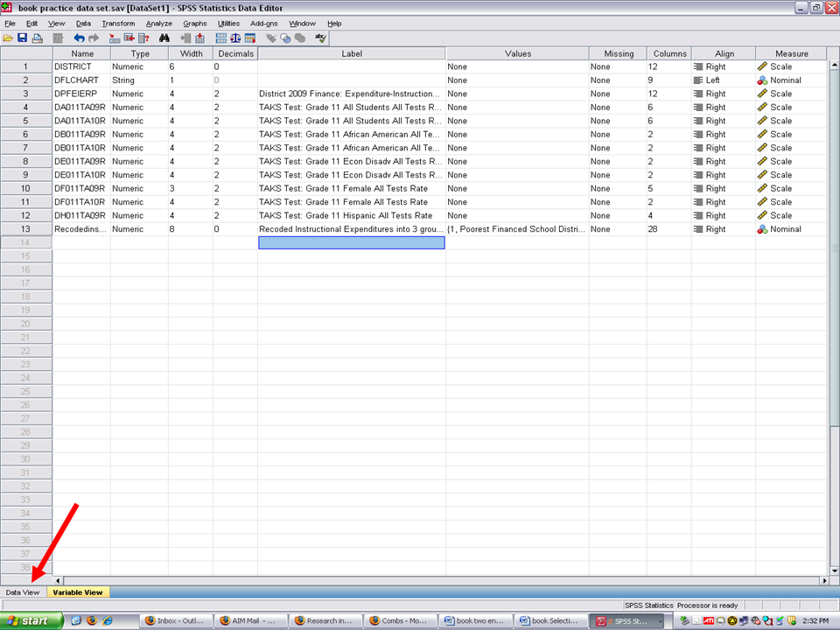Click the blue Undo arrow
The image size is (840, 630).
tap(79, 38)
